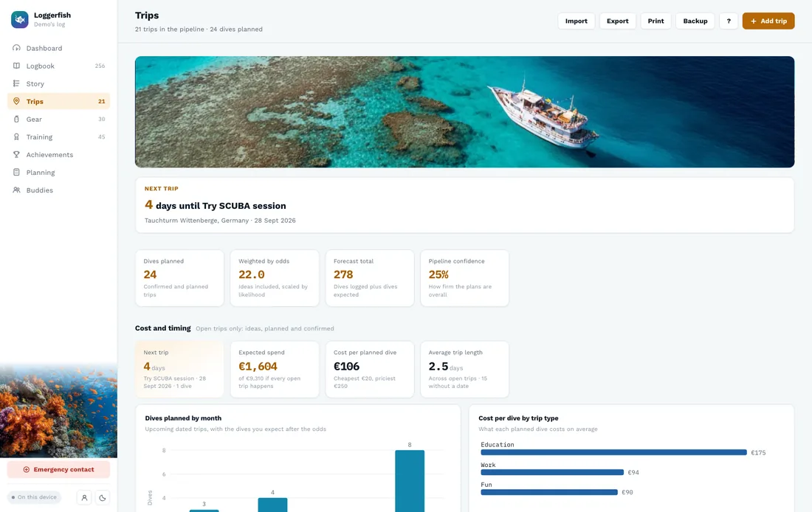Viewport: 812px width, 512px height.
Task: Click the Trips map pin icon
Action: click(16, 102)
